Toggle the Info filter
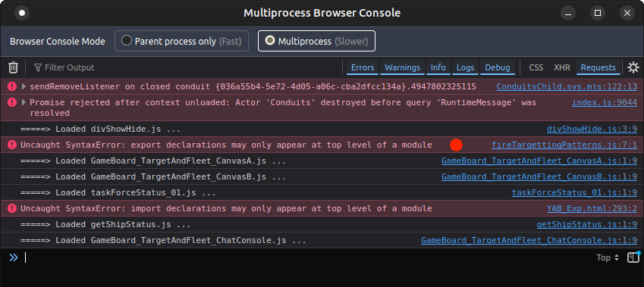The image size is (644, 287). pyautogui.click(x=438, y=67)
